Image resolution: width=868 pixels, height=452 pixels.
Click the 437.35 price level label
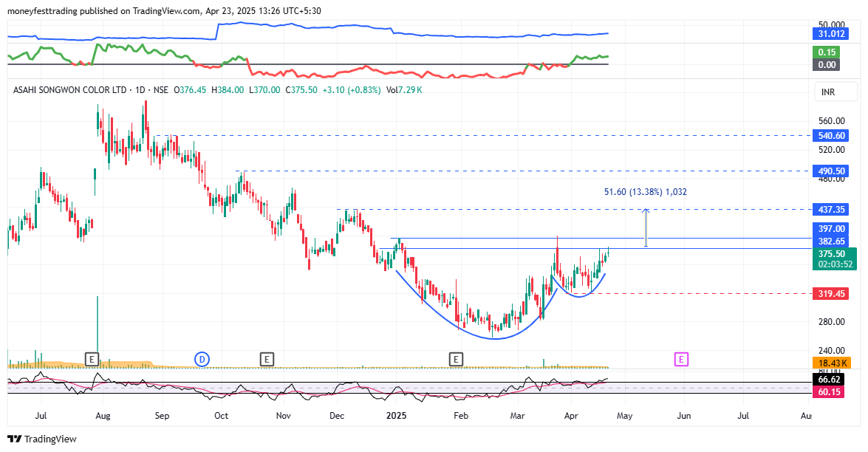click(x=831, y=209)
